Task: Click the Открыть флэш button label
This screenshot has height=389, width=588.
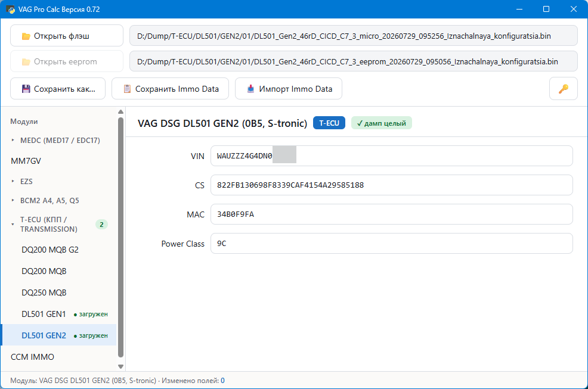Action: pyautogui.click(x=61, y=36)
